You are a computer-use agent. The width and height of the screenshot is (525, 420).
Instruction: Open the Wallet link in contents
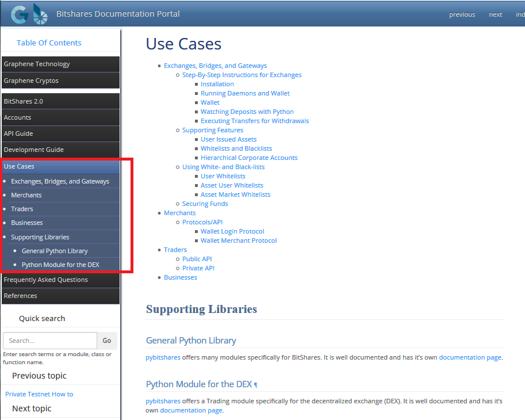(210, 102)
